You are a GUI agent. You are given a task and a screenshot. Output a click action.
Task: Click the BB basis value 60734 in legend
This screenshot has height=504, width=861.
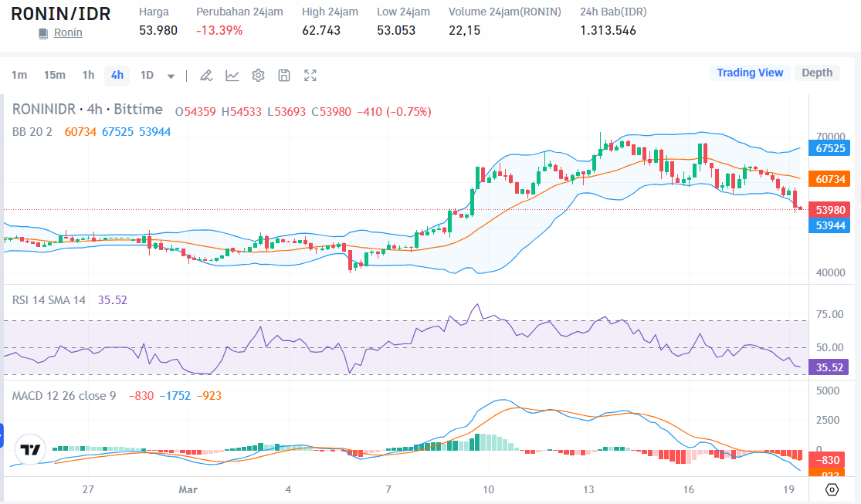point(80,132)
